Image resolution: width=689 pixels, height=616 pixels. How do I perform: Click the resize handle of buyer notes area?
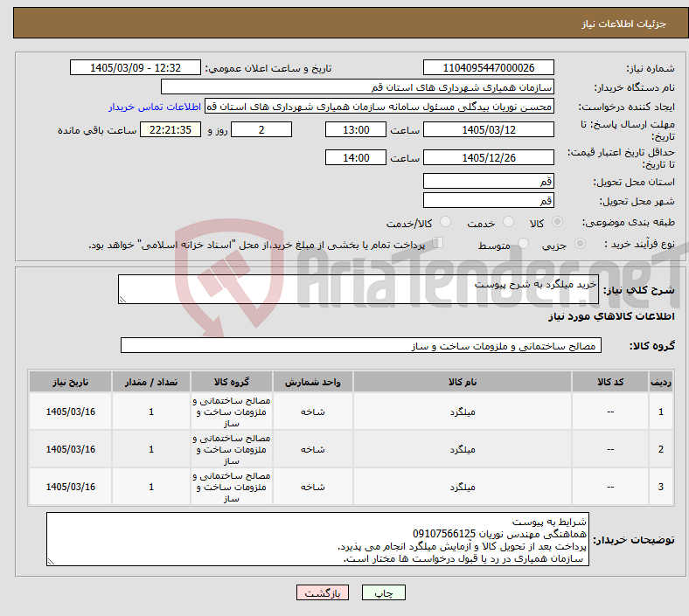pos(51,561)
